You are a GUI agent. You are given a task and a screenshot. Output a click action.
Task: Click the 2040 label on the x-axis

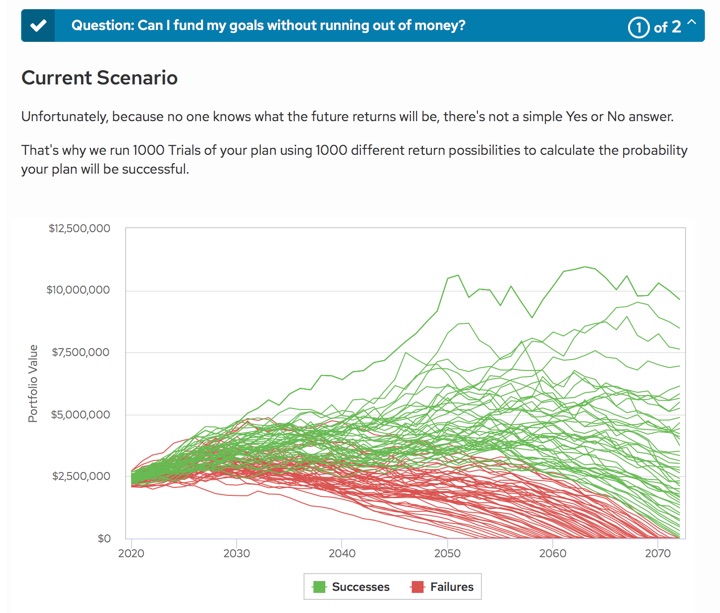342,553
